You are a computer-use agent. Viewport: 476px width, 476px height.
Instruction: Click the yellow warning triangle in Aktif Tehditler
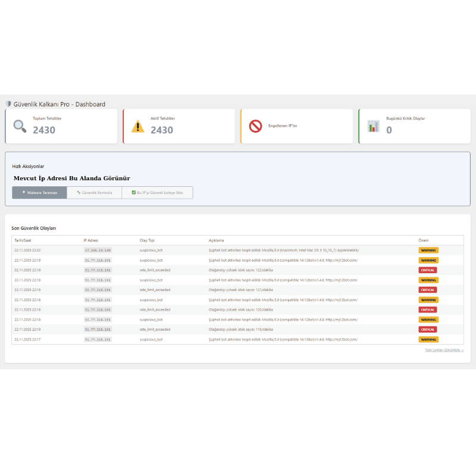point(137,126)
